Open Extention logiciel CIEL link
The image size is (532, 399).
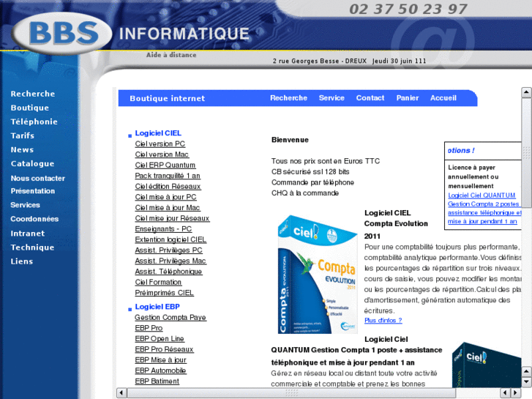(171, 239)
